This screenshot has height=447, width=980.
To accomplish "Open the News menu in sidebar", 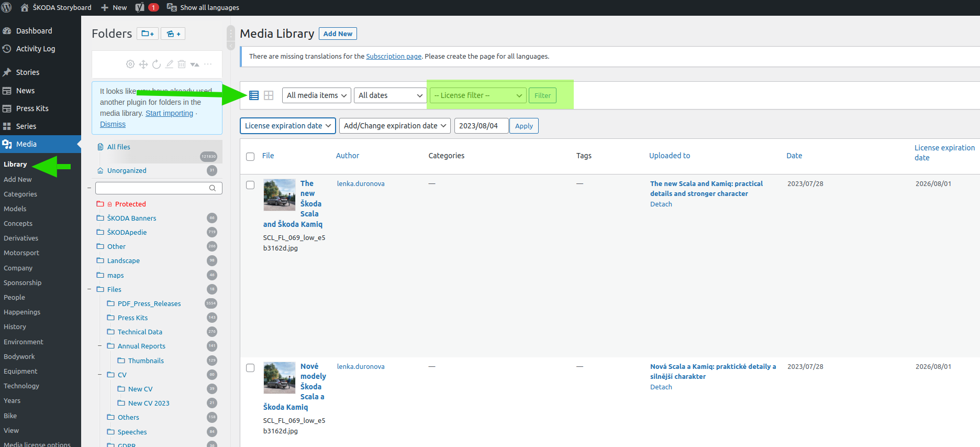I will 40,91.
